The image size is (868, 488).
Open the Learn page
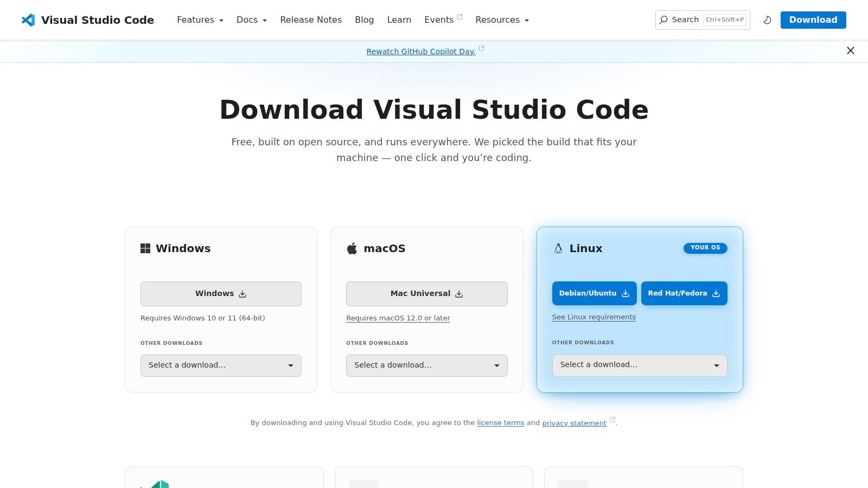[x=399, y=20]
